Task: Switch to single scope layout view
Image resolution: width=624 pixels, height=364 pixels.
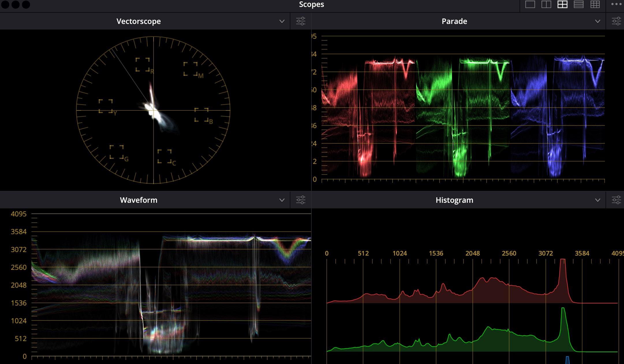Action: 530,4
